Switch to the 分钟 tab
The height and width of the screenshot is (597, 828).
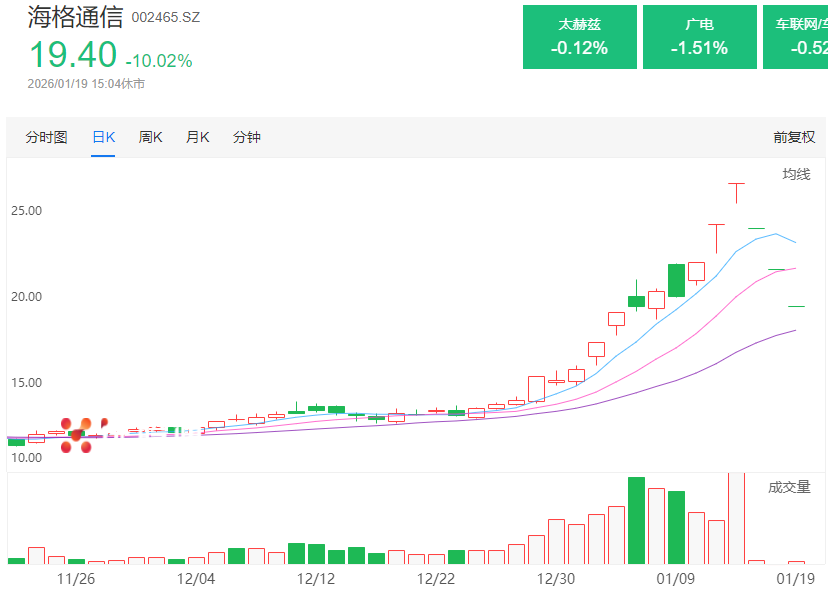point(246,137)
